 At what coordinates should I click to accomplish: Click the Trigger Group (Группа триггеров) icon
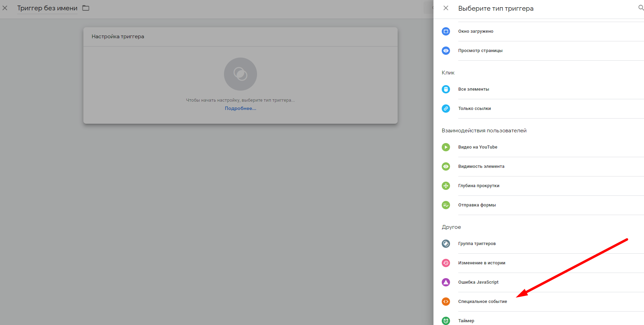point(446,244)
